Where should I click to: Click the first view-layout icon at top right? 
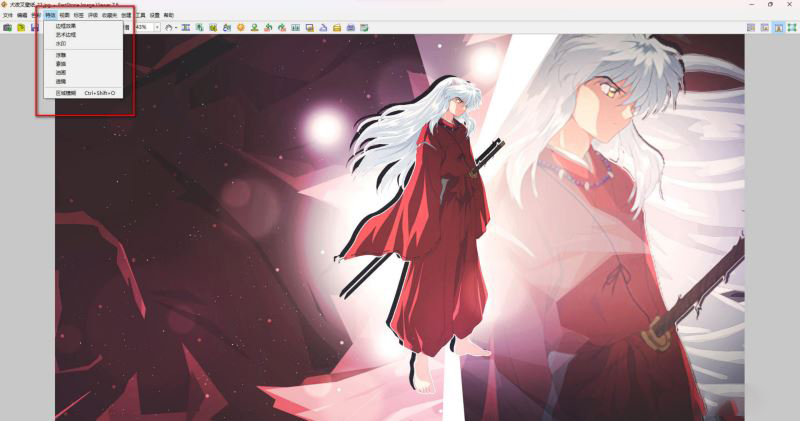(x=751, y=28)
